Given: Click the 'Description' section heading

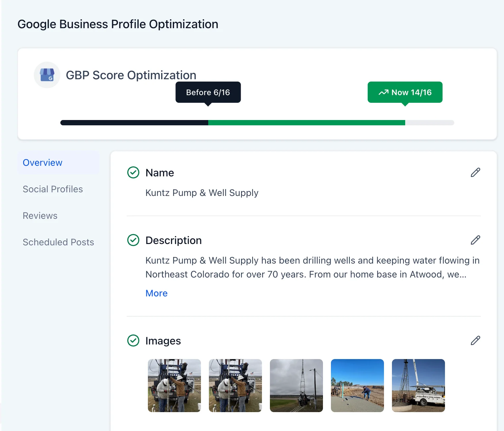Looking at the screenshot, I should click(174, 240).
